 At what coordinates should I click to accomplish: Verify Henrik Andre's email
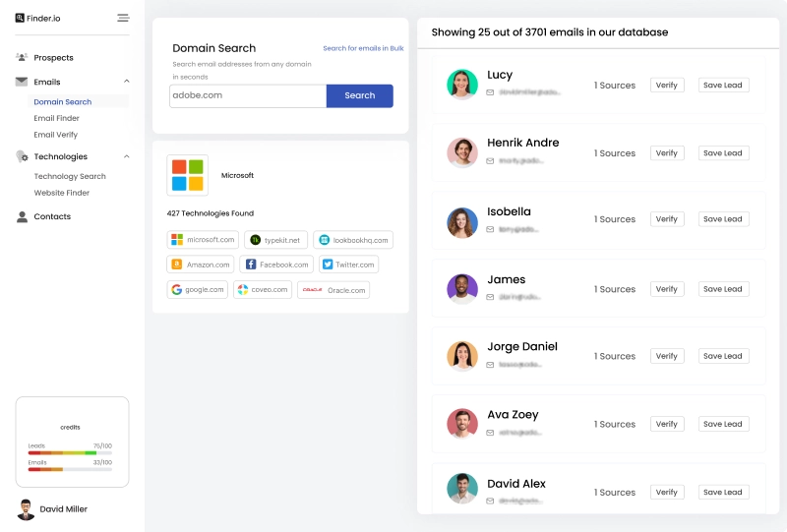point(667,153)
